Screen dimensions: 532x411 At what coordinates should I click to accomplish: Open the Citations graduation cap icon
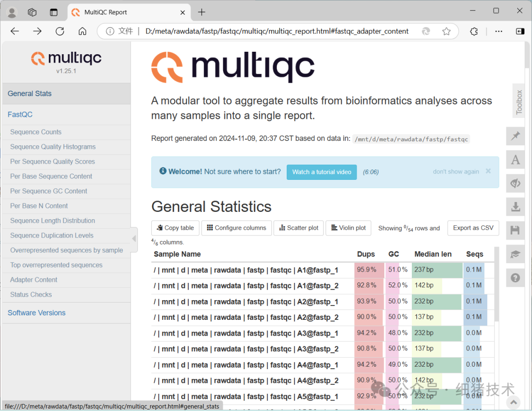515,254
